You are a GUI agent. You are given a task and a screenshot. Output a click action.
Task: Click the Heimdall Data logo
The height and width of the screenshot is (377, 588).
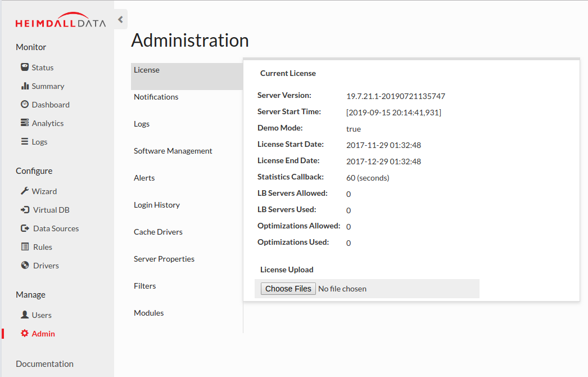tap(60, 21)
